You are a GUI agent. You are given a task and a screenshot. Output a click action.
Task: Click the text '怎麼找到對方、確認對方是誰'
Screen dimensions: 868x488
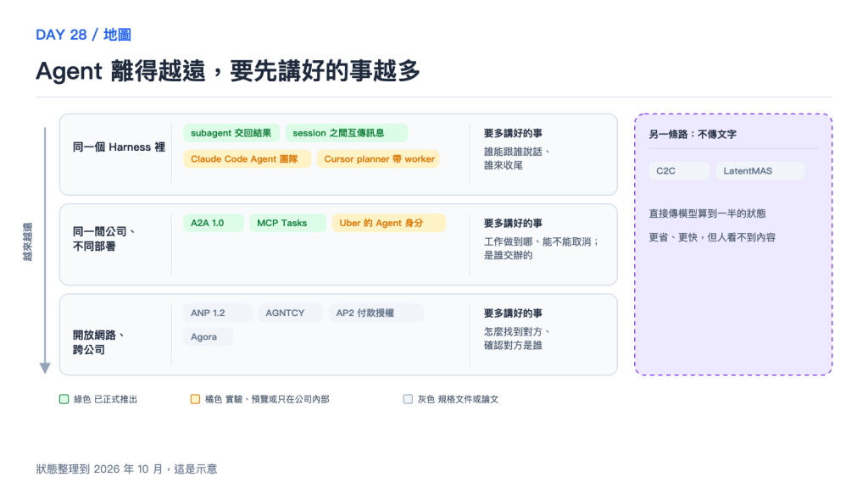coord(517,338)
